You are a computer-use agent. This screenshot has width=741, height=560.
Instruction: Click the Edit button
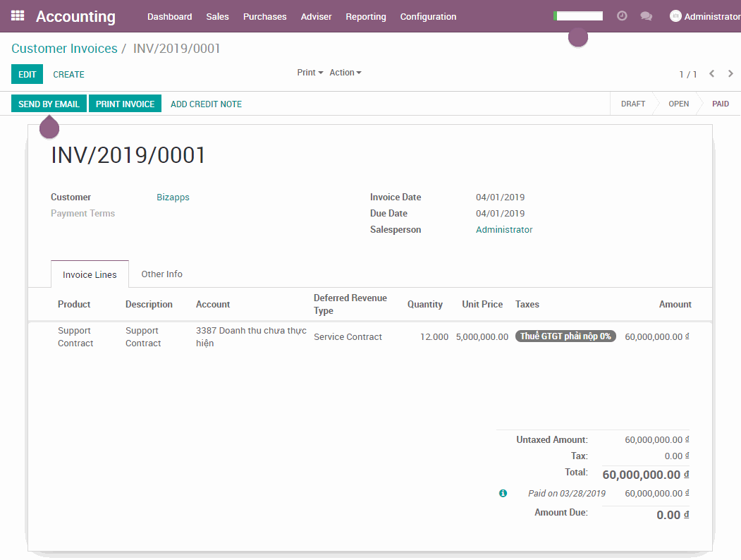coord(27,74)
